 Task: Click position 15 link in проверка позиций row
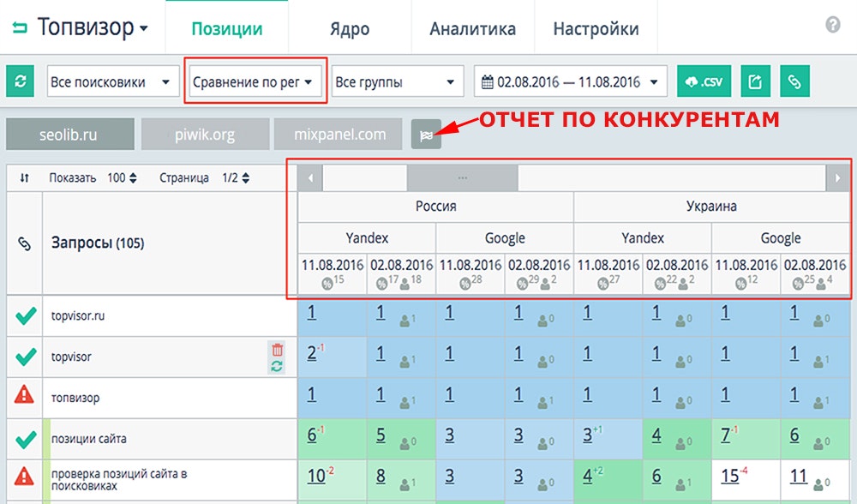[x=730, y=476]
